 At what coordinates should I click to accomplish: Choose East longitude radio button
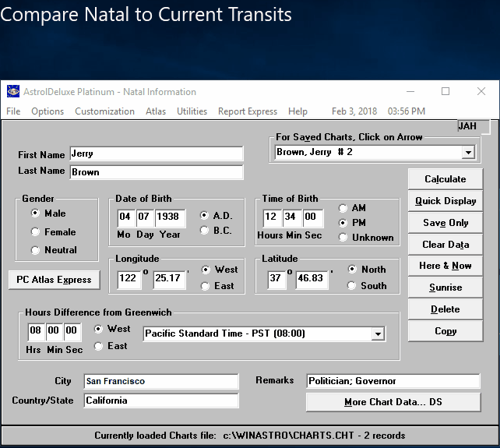point(206,286)
